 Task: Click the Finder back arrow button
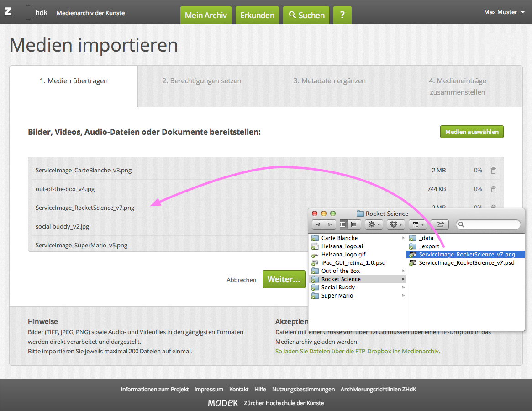[x=318, y=224]
